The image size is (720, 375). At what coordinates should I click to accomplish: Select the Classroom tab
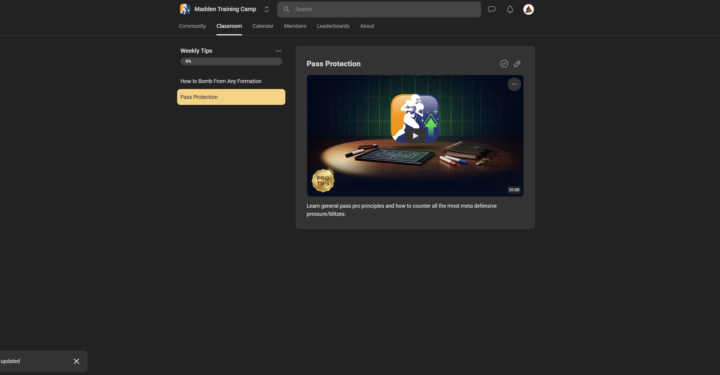(x=229, y=26)
